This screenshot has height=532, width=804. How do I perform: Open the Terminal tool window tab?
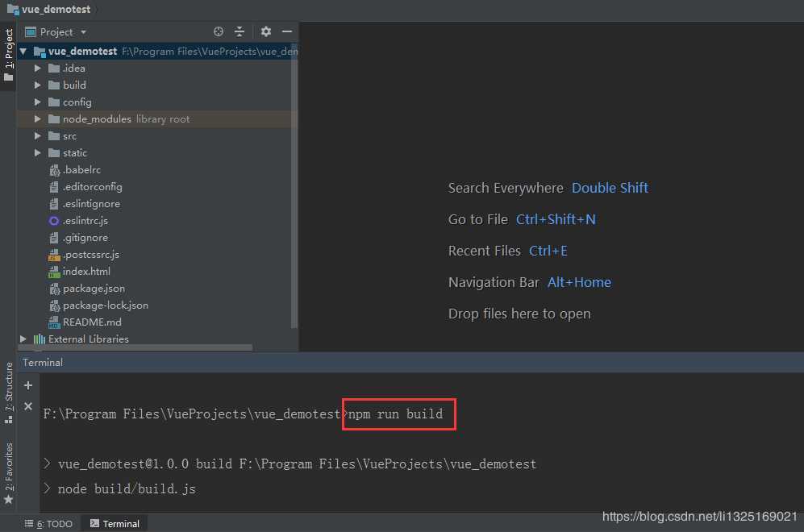(x=115, y=524)
